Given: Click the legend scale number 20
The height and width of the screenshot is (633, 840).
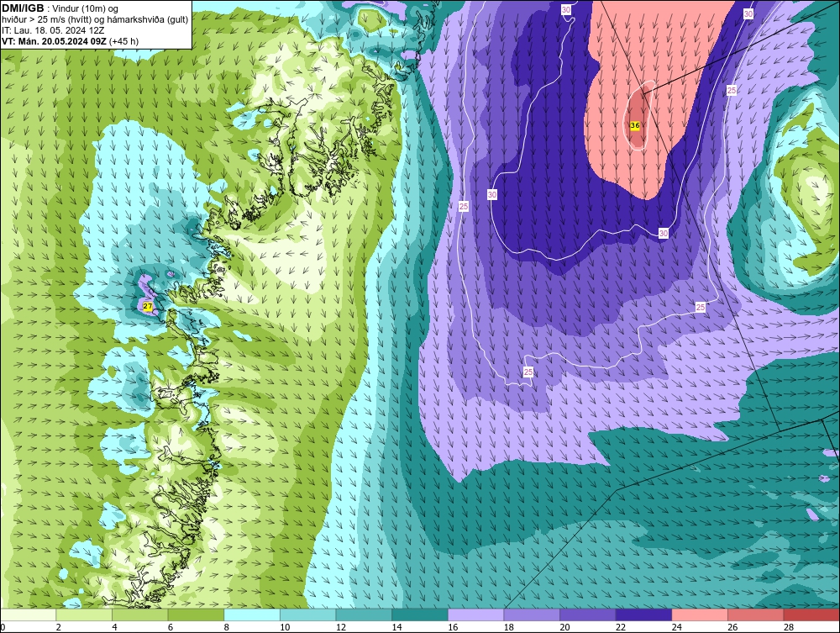Looking at the screenshot, I should 564,627.
